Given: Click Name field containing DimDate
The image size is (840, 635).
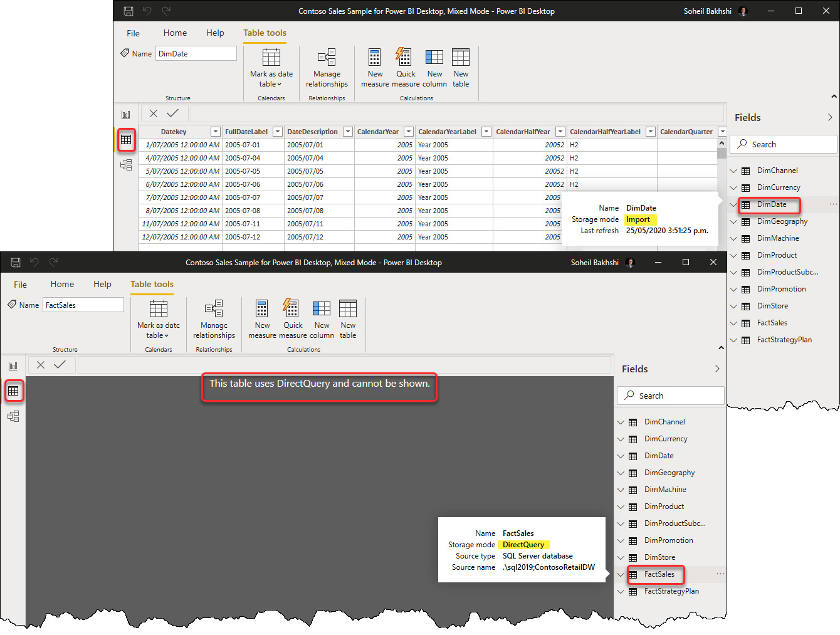Looking at the screenshot, I should click(x=196, y=53).
